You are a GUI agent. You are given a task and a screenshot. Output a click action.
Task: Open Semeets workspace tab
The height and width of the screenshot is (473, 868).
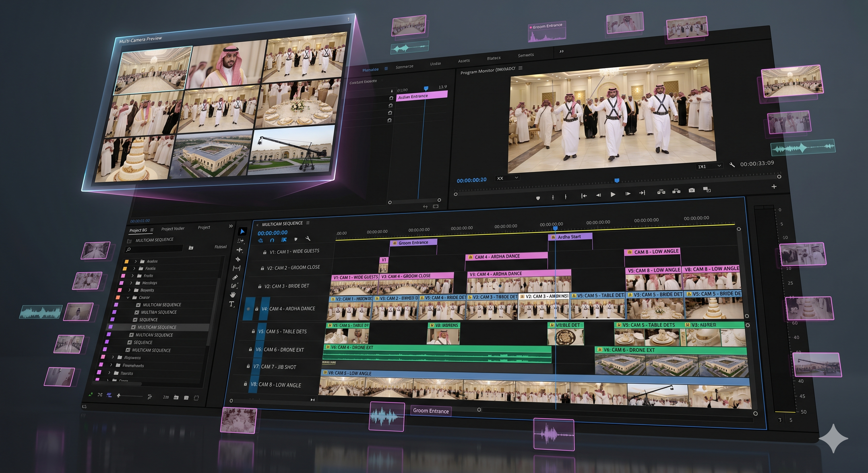(526, 55)
